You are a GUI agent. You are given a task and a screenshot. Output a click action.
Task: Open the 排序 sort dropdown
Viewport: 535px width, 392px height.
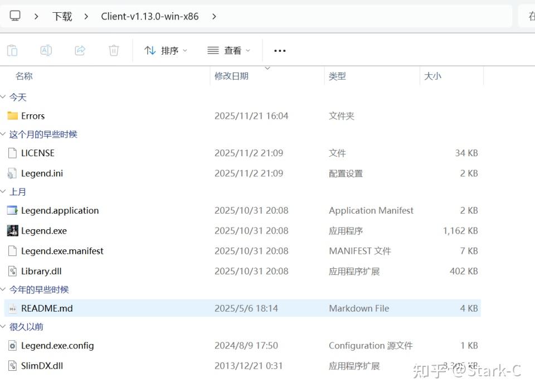tap(166, 51)
